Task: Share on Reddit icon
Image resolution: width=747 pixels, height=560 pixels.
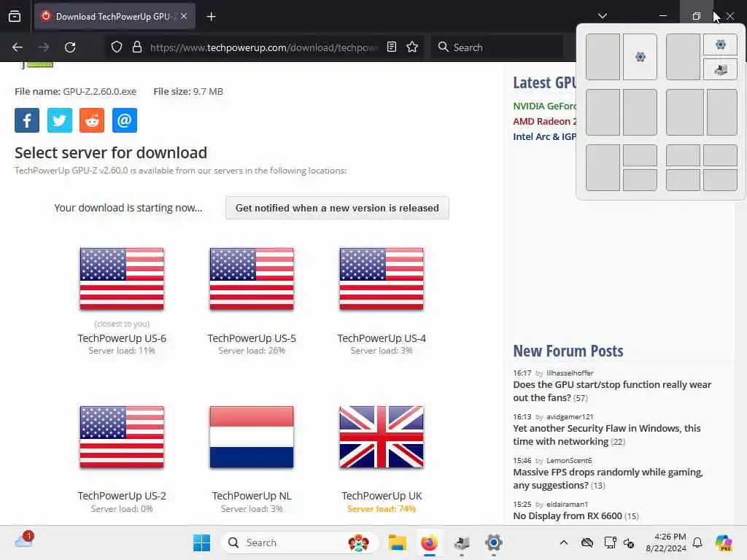Action: pyautogui.click(x=92, y=120)
